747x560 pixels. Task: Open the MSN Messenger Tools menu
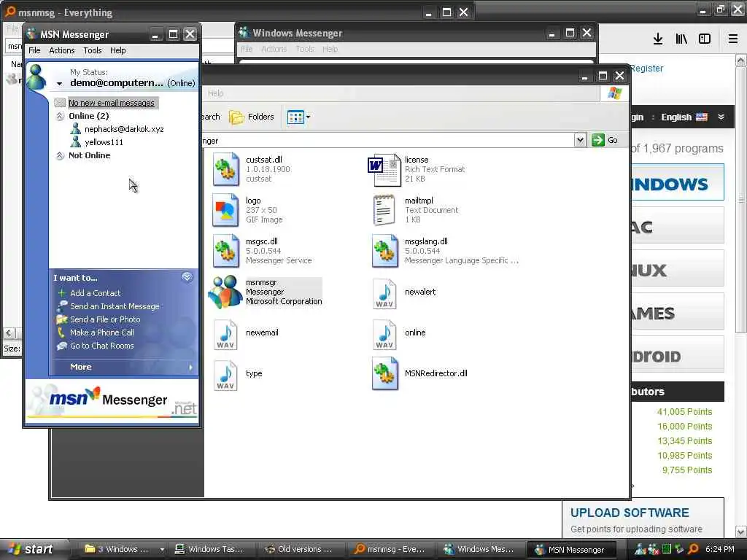pos(93,50)
